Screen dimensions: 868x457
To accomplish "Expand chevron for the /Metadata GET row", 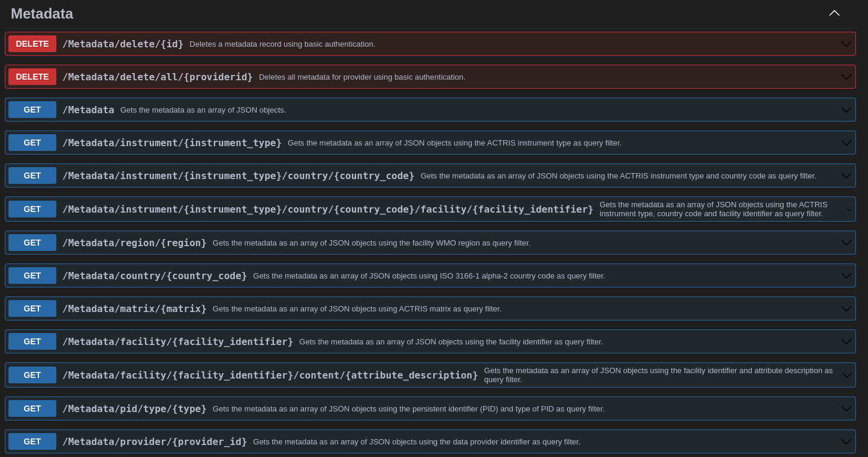I will point(846,110).
